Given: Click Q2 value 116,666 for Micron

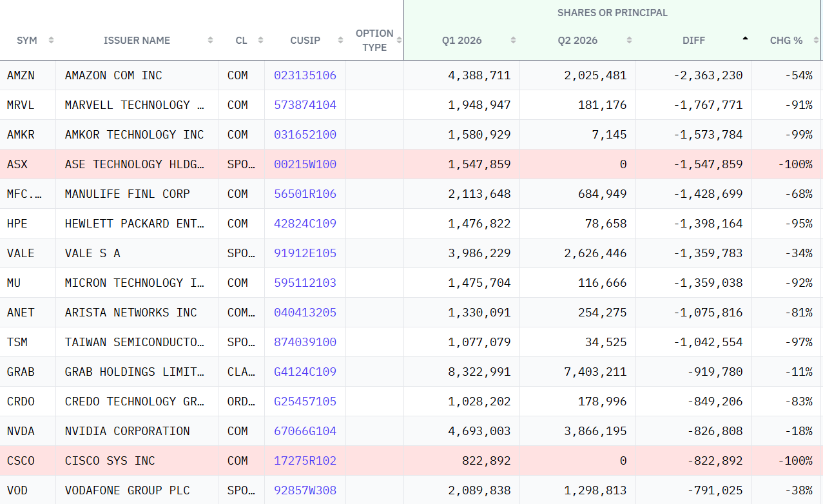Looking at the screenshot, I should (x=603, y=283).
